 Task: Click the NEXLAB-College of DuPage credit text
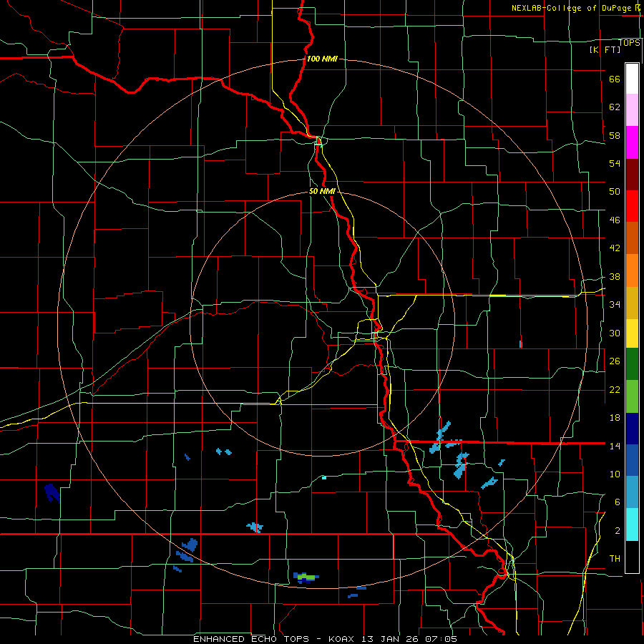[x=575, y=8]
